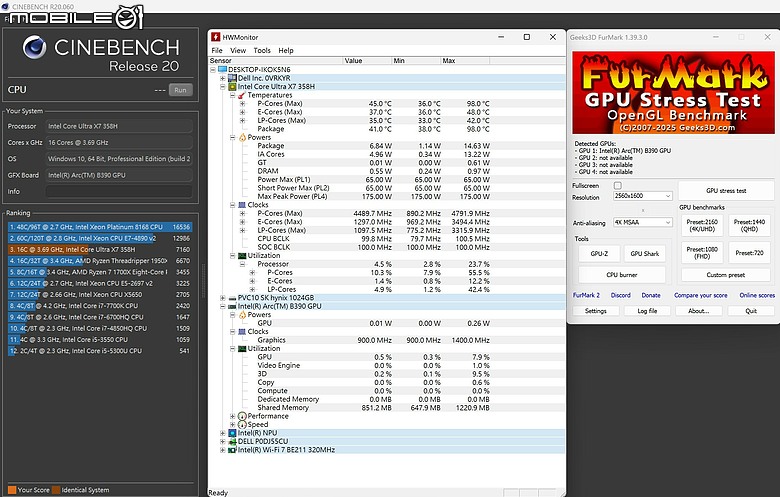Click the GPU Clocks chip icon under Arc B390
Image resolution: width=780 pixels, height=497 pixels.
[x=242, y=332]
